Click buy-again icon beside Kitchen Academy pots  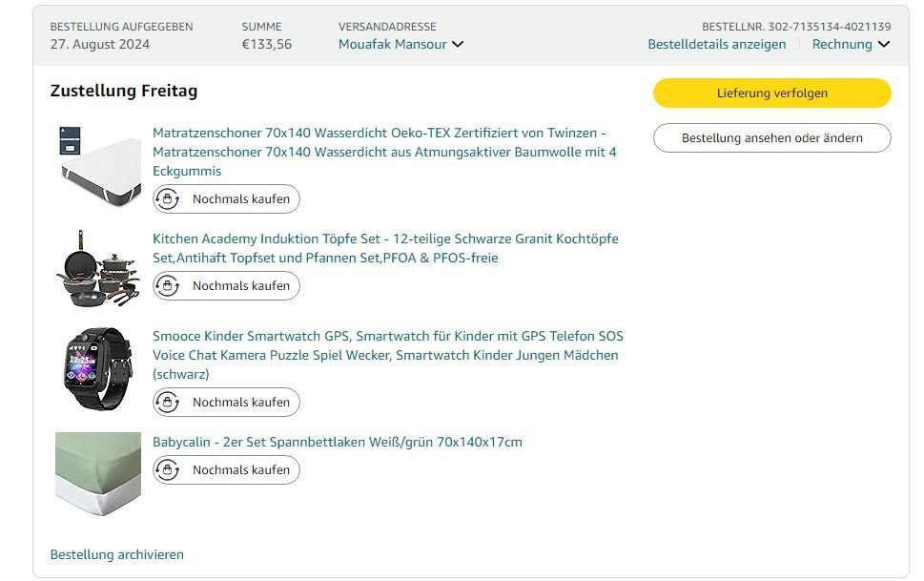point(168,286)
